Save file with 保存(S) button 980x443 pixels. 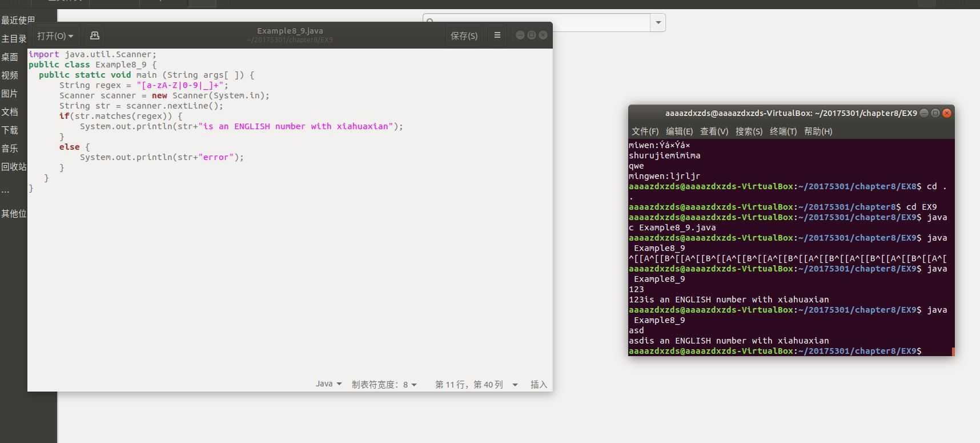click(464, 35)
